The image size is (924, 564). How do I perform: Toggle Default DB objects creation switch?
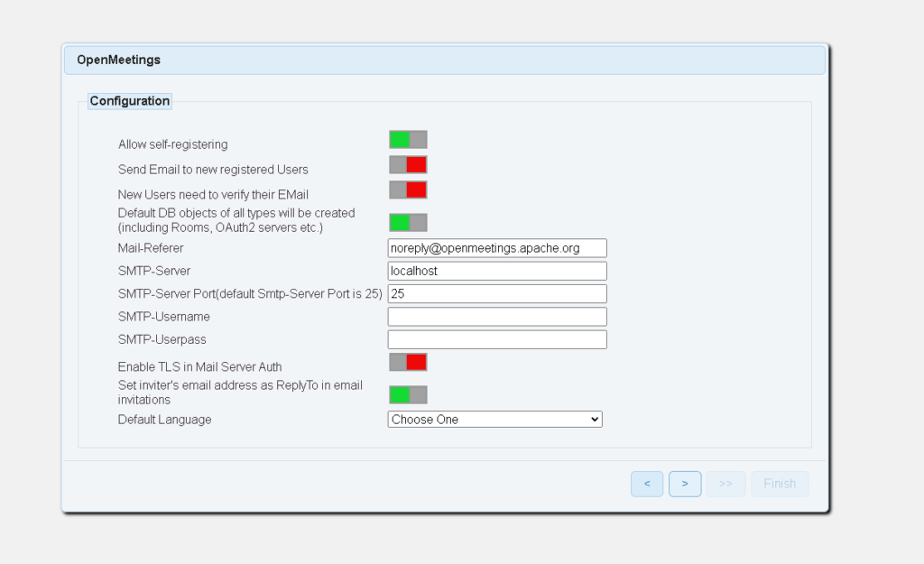[x=408, y=222]
